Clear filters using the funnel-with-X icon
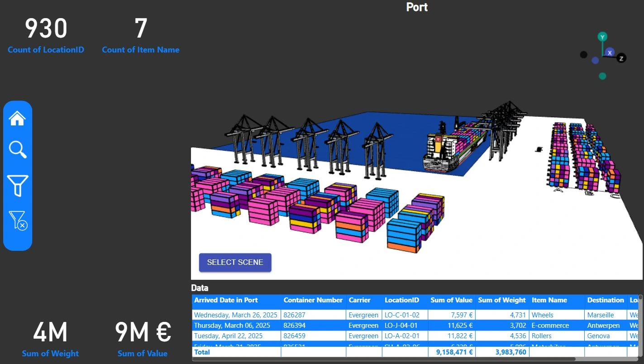Screen dimensions: 644x364 point(18,220)
